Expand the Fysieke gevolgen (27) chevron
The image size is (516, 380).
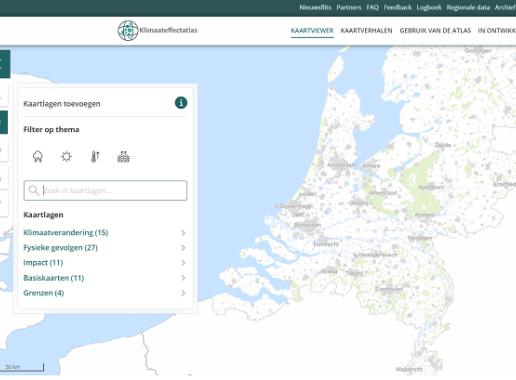pyautogui.click(x=183, y=248)
